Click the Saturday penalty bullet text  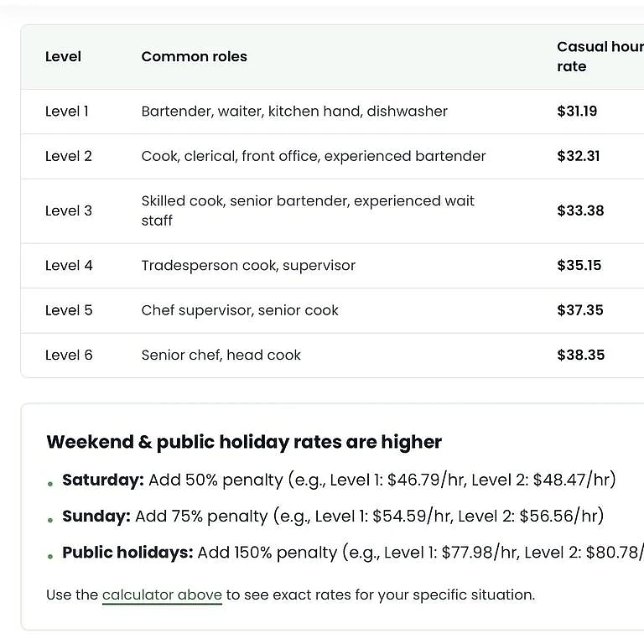[340, 480]
